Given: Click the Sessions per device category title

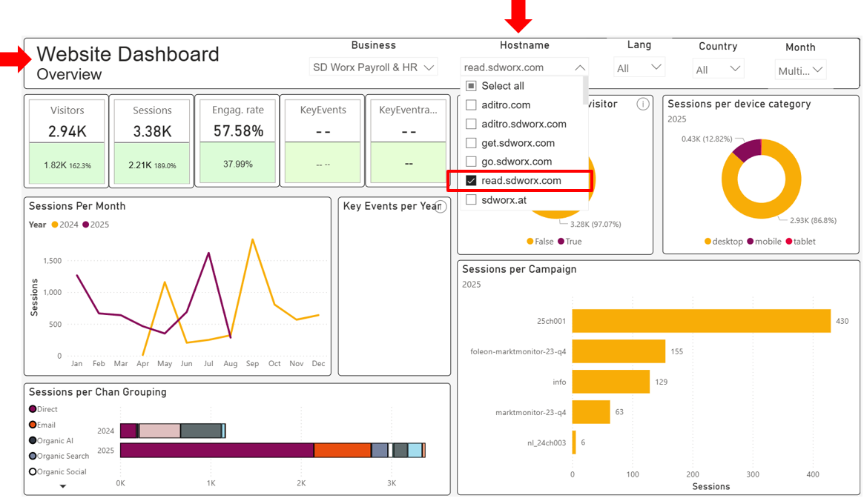Looking at the screenshot, I should pyautogui.click(x=739, y=104).
